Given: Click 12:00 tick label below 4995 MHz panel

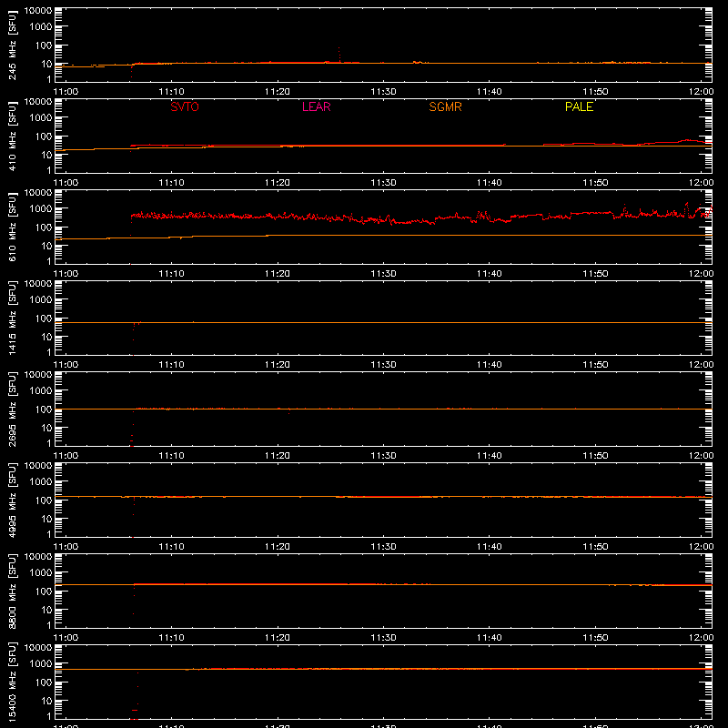Looking at the screenshot, I should [x=701, y=547].
